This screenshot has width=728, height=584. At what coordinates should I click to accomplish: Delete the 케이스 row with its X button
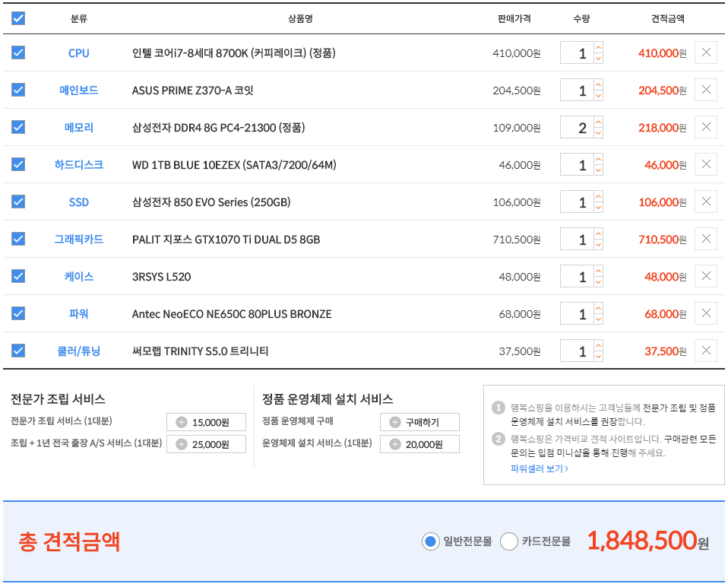coord(706,276)
